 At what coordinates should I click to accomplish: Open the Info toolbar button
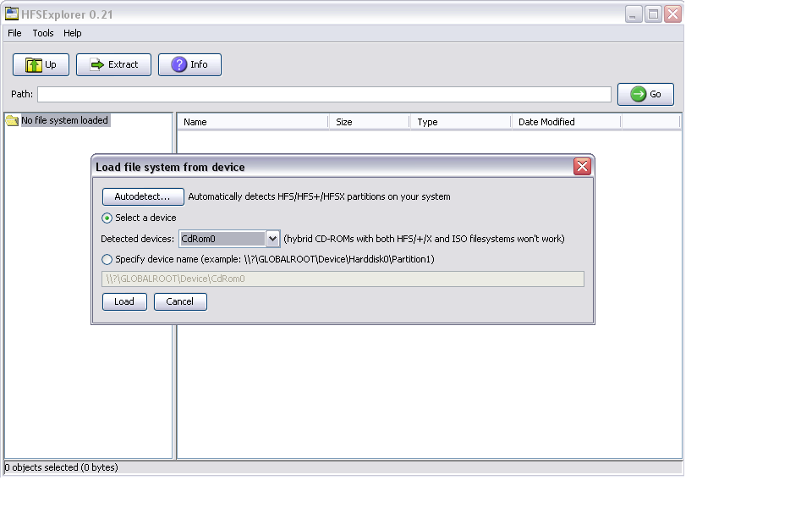tap(189, 65)
